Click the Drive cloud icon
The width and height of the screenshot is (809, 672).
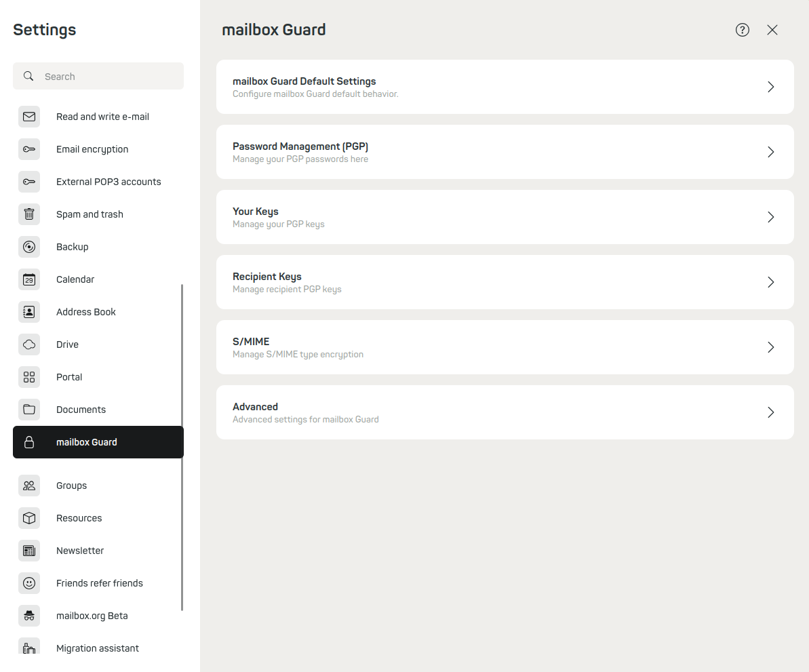29,344
